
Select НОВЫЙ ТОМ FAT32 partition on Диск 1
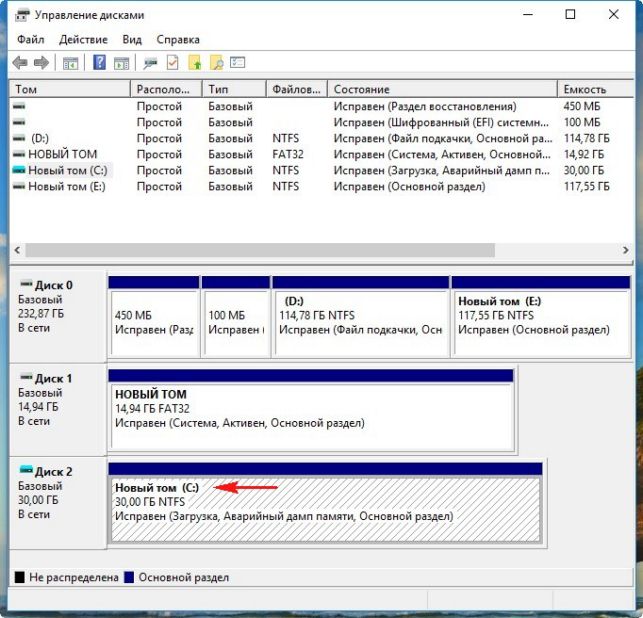click(x=311, y=410)
